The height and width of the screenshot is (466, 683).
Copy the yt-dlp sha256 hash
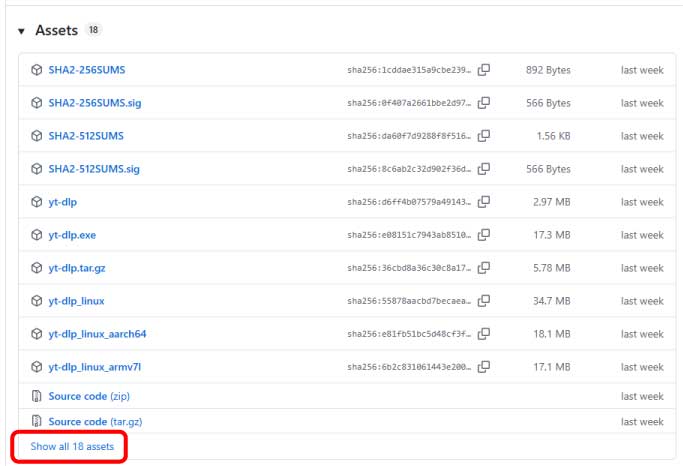484,202
